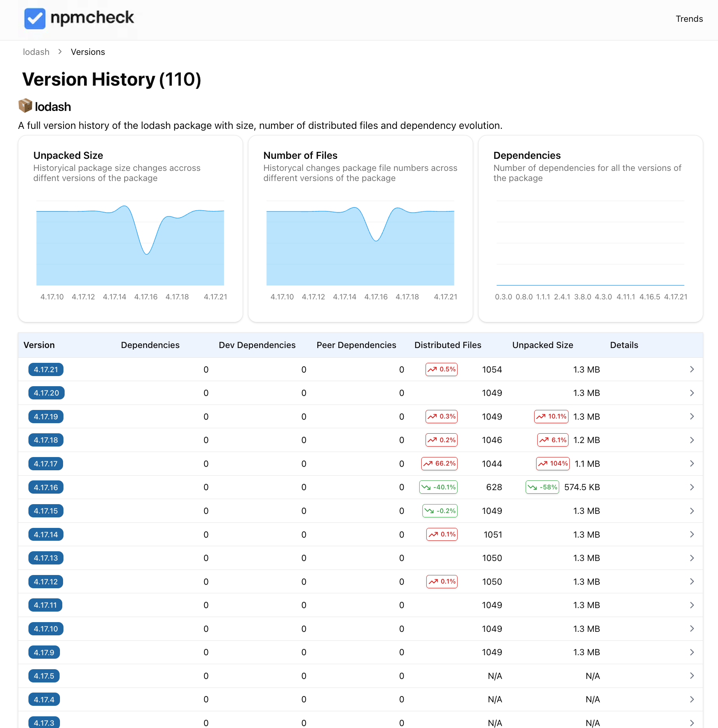Click the 4.17.10 version badge
The width and height of the screenshot is (718, 728).
46,629
